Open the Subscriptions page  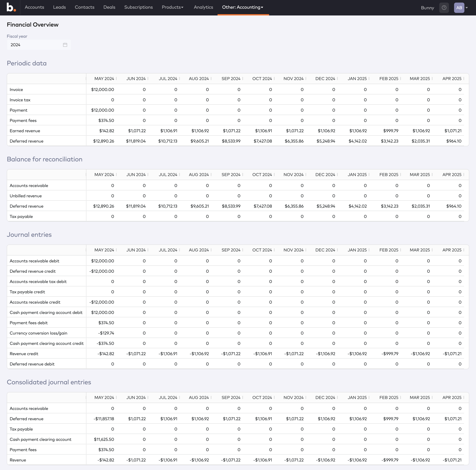pos(138,7)
